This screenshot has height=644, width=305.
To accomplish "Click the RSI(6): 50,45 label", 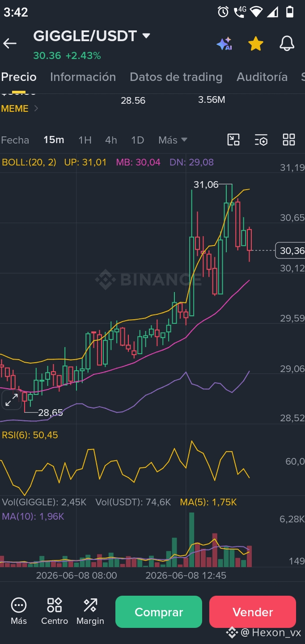I will (x=30, y=435).
